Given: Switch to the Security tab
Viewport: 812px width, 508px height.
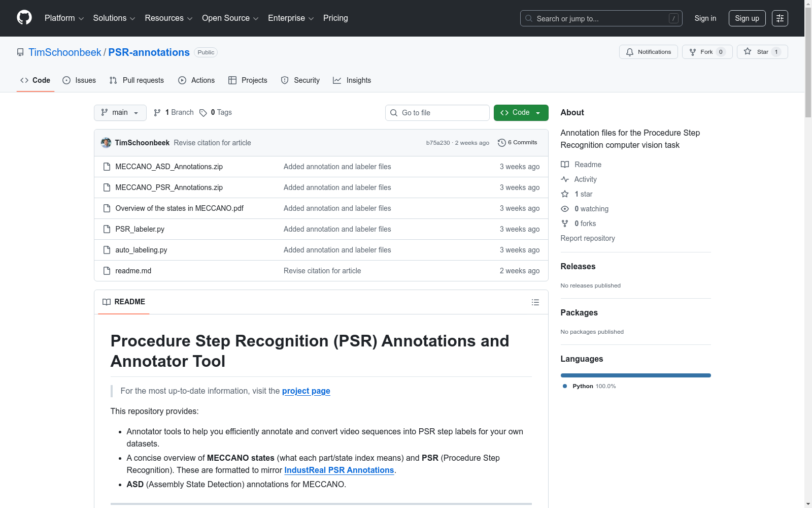Looking at the screenshot, I should click(x=300, y=80).
